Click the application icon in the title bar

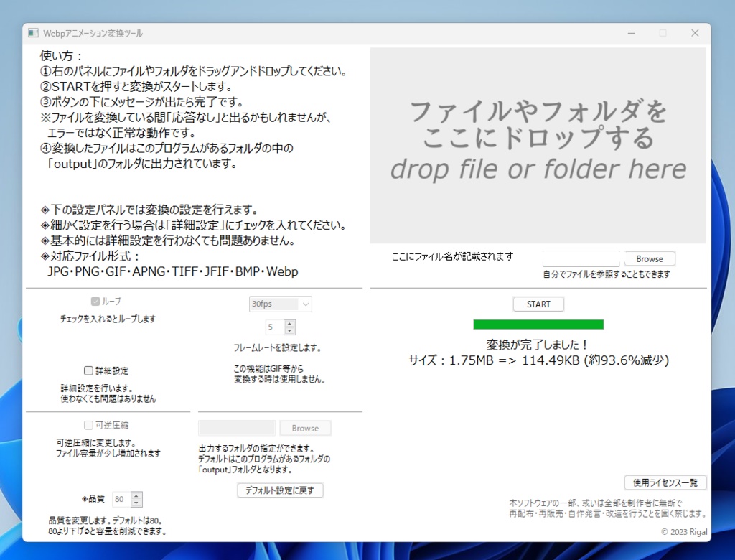[x=32, y=32]
